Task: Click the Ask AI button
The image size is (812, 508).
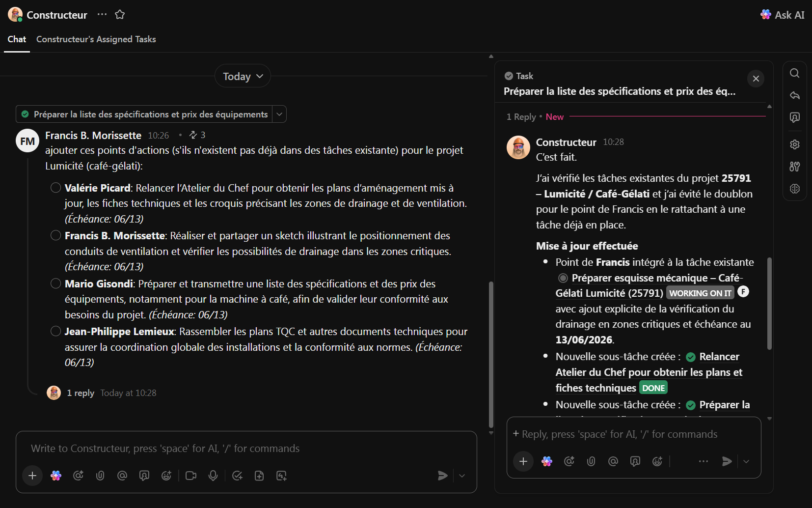Action: click(x=783, y=15)
